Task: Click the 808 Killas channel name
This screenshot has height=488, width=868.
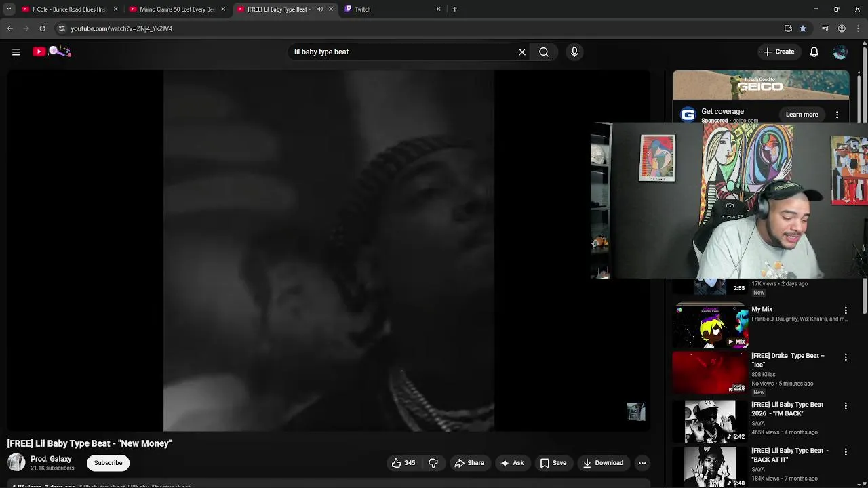Action: [x=764, y=374]
